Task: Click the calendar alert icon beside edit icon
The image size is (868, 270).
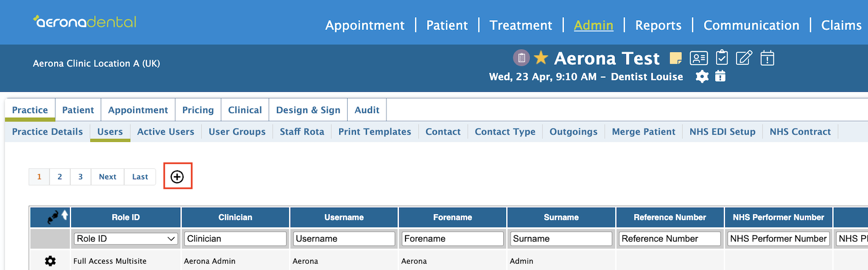Action: pos(767,58)
